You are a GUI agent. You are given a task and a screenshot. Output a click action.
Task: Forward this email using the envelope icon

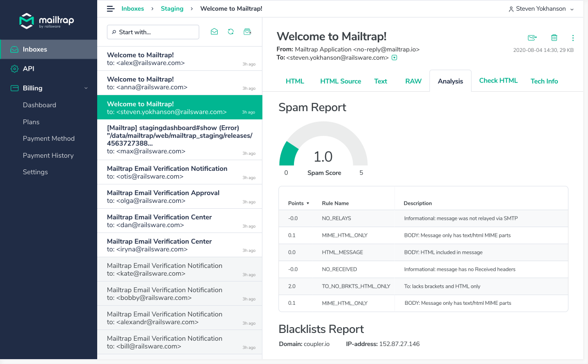click(x=532, y=37)
